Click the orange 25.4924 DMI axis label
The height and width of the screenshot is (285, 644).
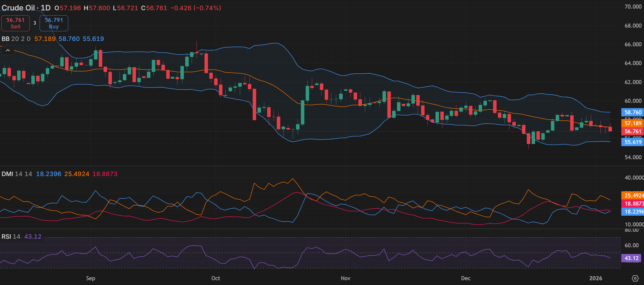633,196
